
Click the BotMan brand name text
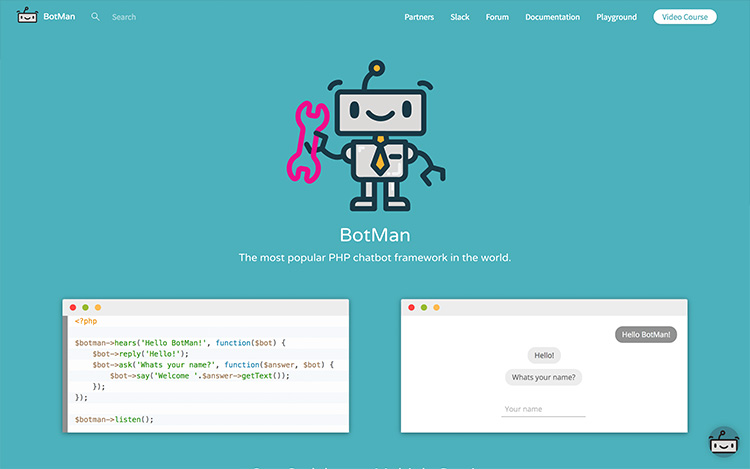(59, 17)
